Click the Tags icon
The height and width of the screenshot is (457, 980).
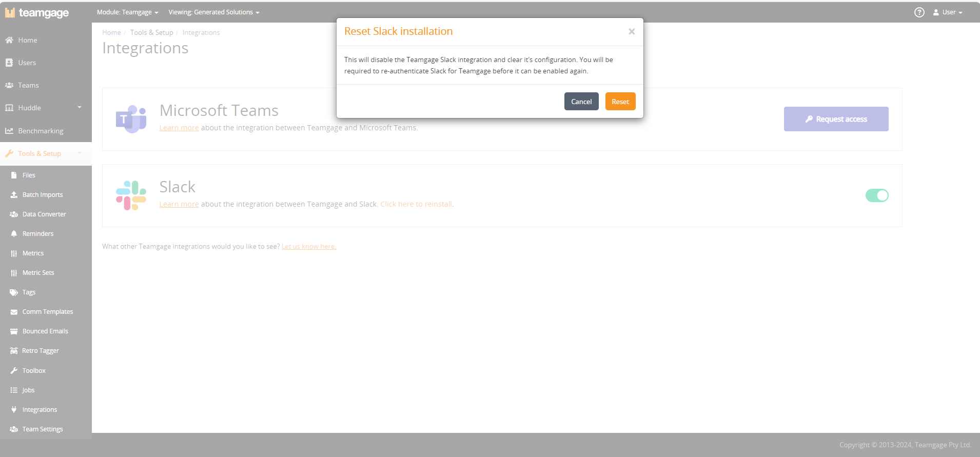(x=14, y=292)
